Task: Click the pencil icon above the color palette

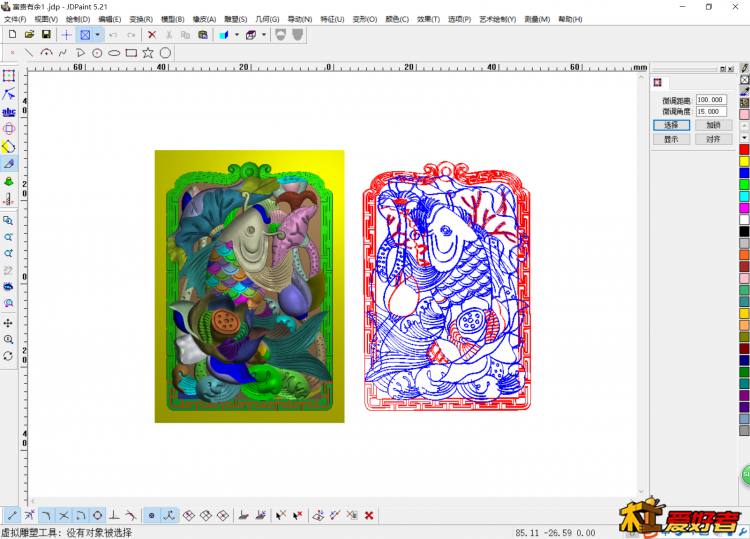Action: 744,68
